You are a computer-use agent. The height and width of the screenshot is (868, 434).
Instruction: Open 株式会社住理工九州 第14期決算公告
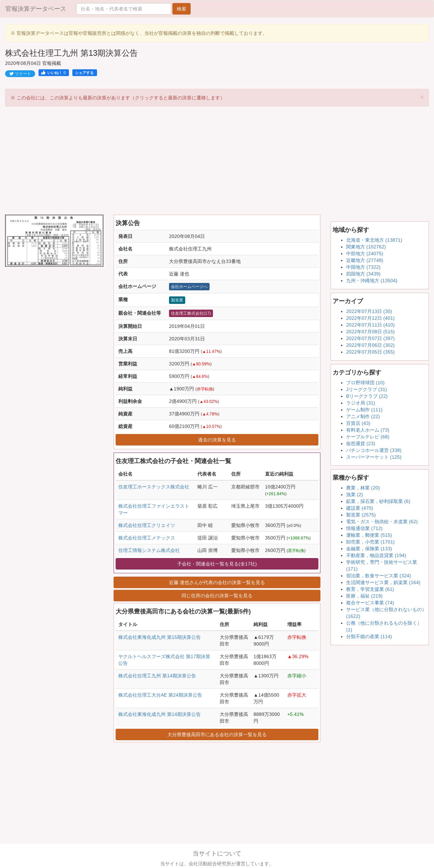[157, 676]
